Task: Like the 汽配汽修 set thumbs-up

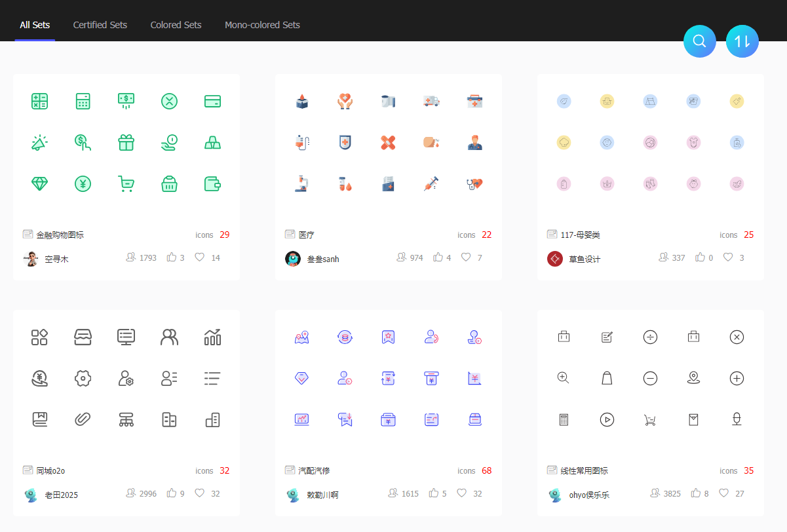Action: pyautogui.click(x=434, y=493)
